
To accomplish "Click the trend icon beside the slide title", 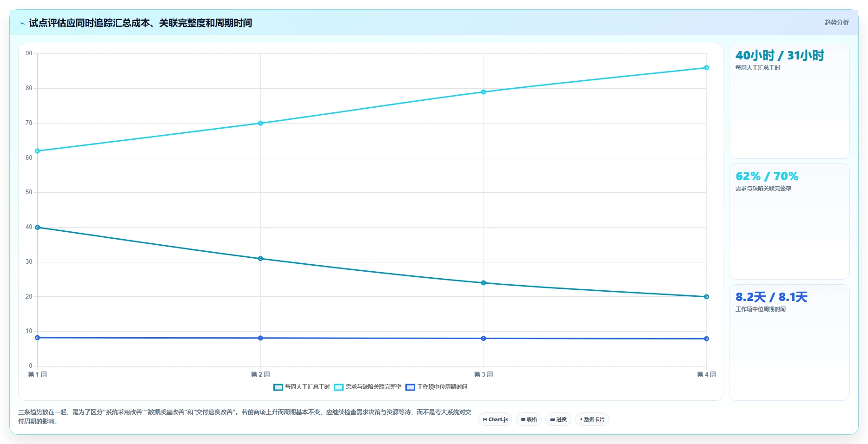I will (x=22, y=23).
